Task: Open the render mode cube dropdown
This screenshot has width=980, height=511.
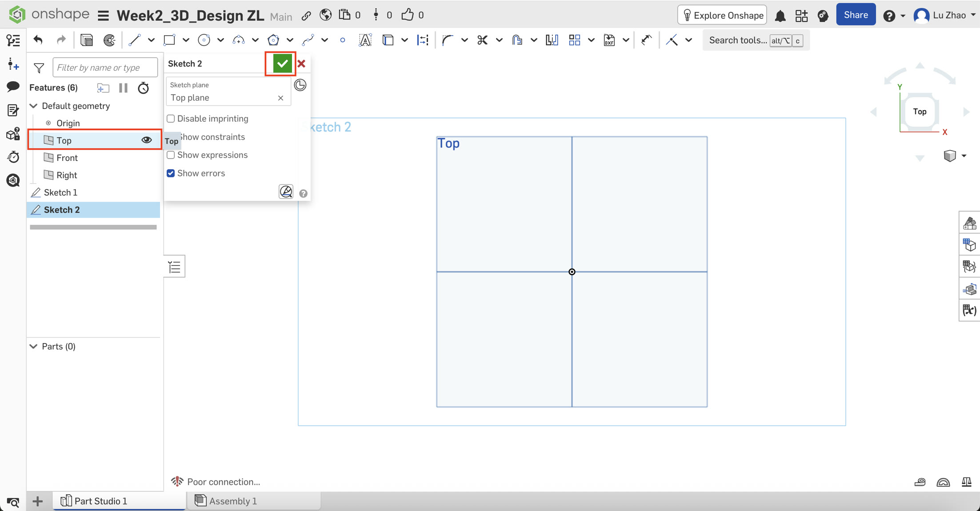Action: 964,156
